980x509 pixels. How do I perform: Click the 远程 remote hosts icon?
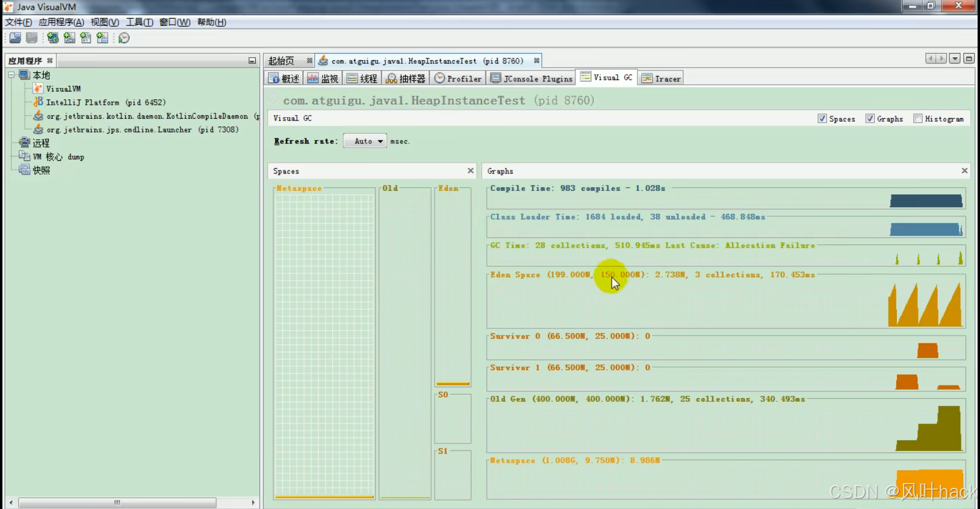pos(24,143)
